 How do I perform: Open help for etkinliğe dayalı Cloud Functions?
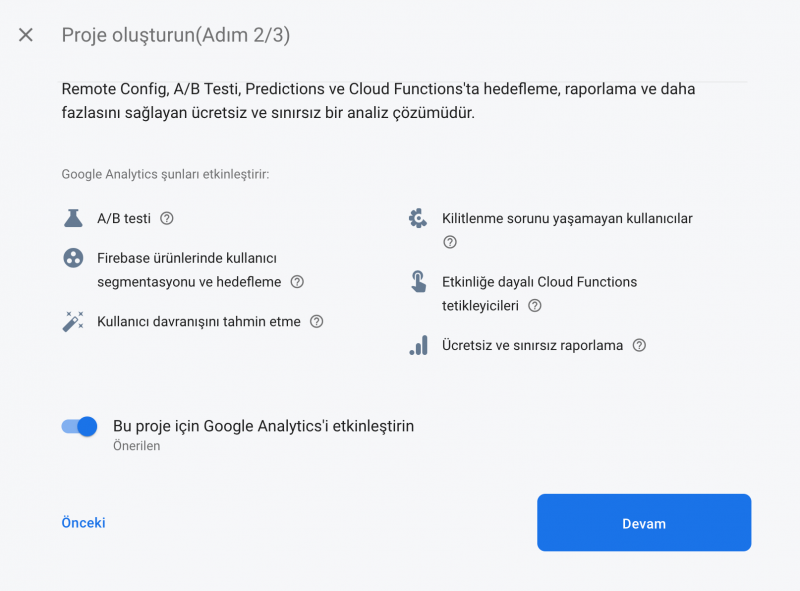pos(535,305)
